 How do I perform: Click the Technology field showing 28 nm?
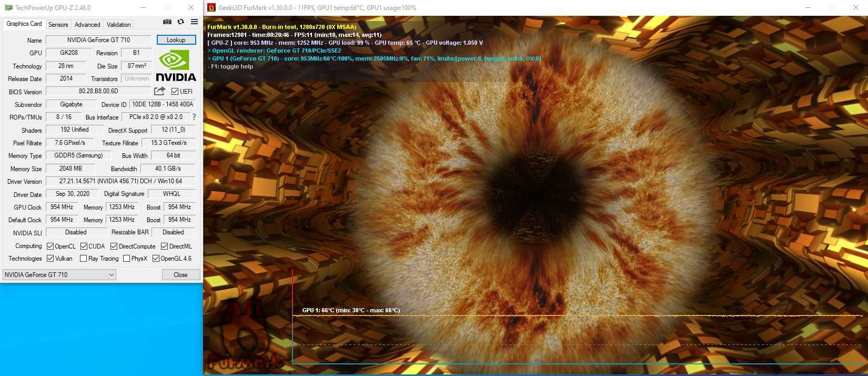coord(66,66)
